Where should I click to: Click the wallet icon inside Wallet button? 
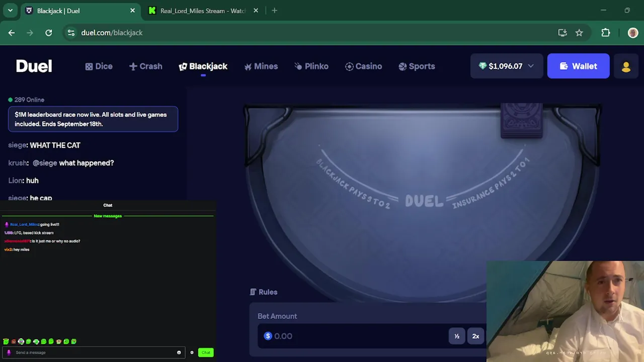point(564,66)
